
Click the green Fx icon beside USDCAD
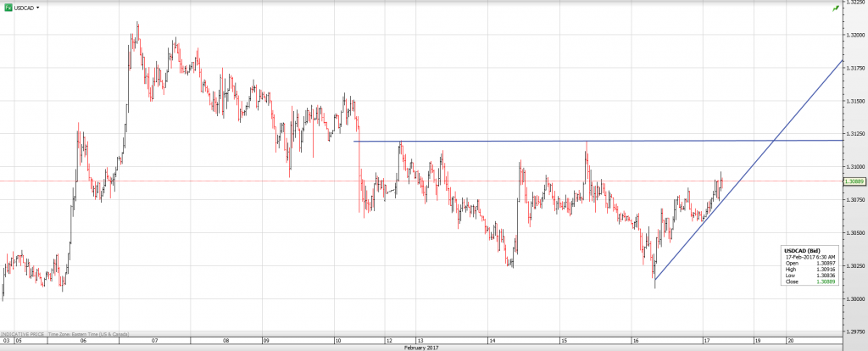tap(8, 7)
